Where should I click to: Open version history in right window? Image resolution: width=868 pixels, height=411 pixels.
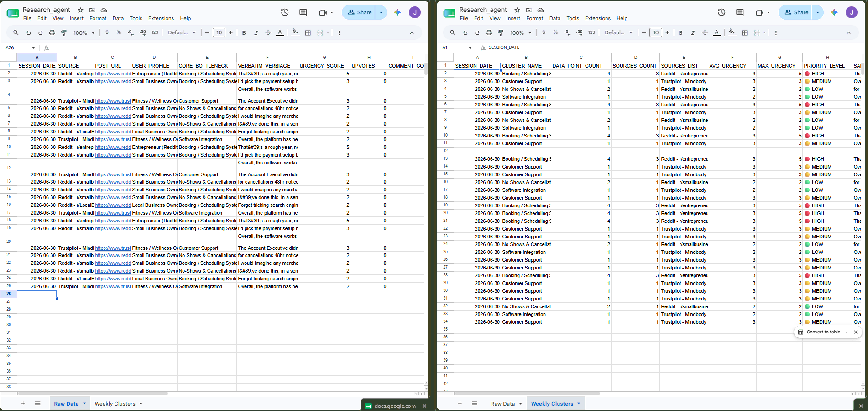tap(722, 12)
